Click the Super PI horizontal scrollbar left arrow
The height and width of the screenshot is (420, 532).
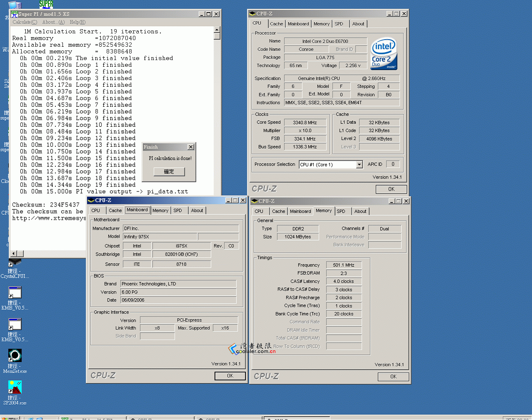(13, 253)
